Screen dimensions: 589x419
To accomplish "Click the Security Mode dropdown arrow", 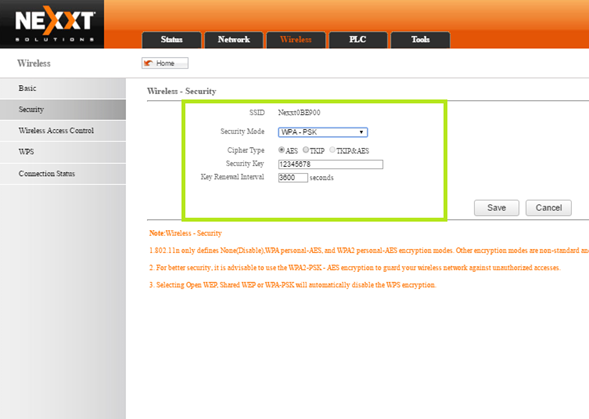I will 361,132.
